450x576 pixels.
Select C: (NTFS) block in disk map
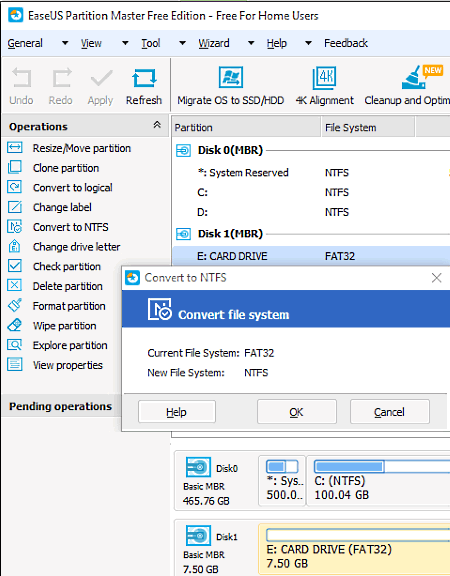pyautogui.click(x=378, y=480)
